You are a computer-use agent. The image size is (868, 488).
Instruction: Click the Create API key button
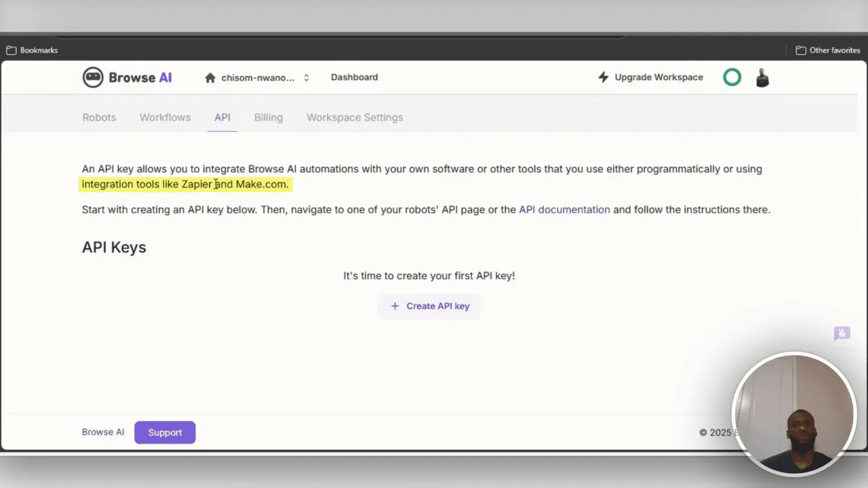point(429,306)
